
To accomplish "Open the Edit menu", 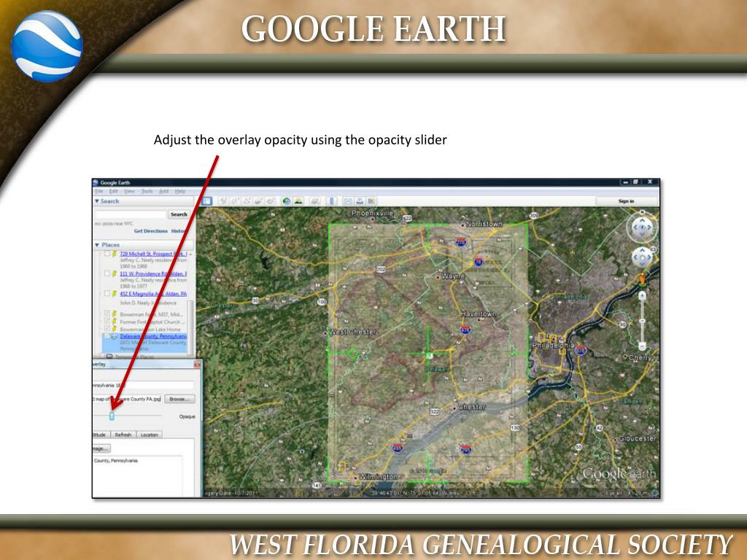I will pyautogui.click(x=113, y=192).
